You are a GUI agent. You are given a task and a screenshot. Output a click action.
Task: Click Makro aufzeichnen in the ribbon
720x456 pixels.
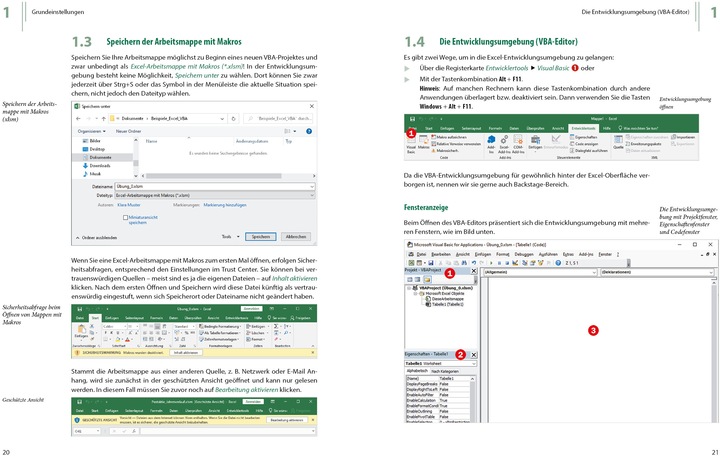(x=449, y=137)
